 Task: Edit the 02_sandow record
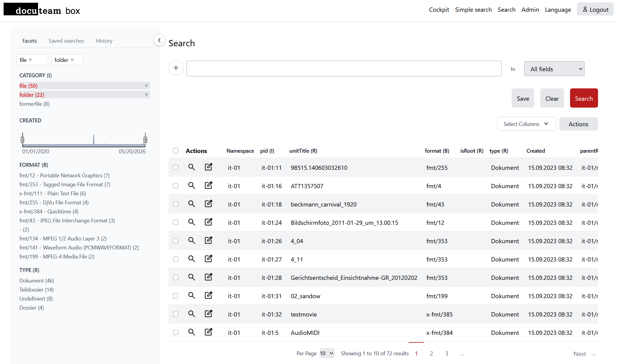pos(209,295)
